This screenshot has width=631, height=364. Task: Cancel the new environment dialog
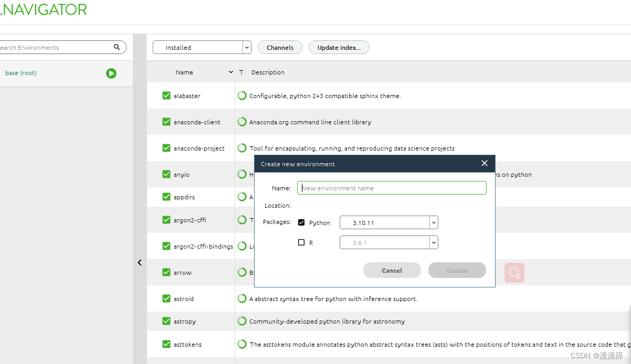[x=392, y=270]
